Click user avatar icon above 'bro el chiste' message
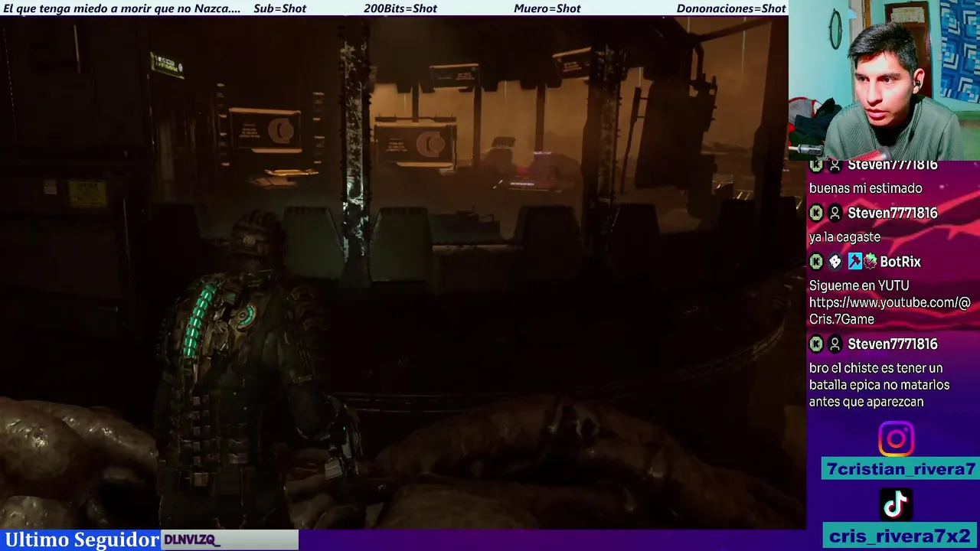Screen dimensions: 980x551 (x=835, y=344)
